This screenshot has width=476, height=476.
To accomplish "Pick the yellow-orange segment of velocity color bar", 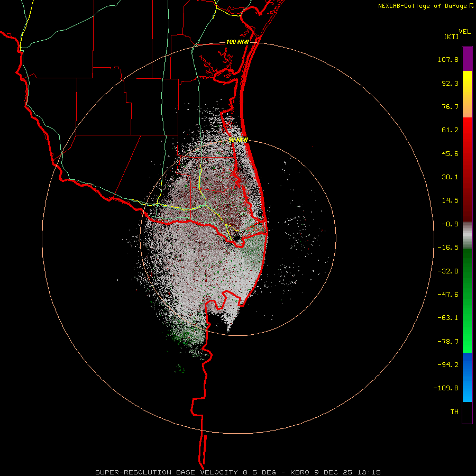I will [467, 94].
